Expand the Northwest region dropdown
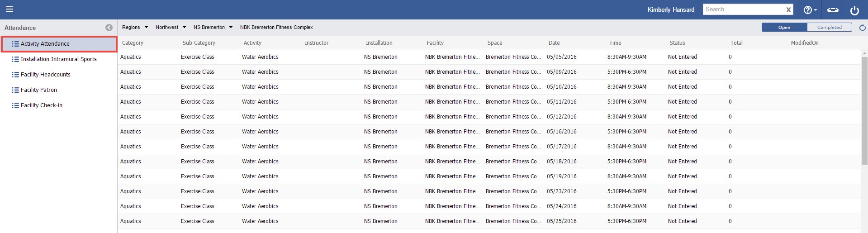The image size is (868, 233). click(184, 28)
